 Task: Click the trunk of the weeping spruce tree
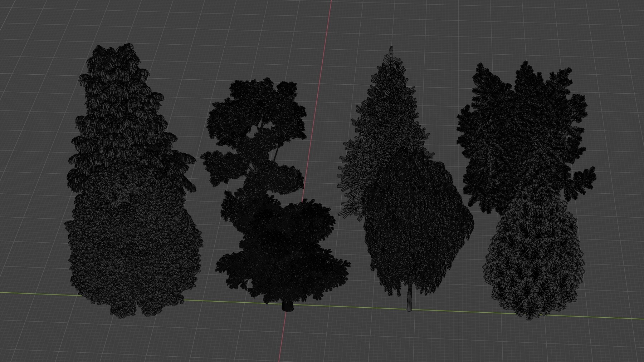(410, 304)
